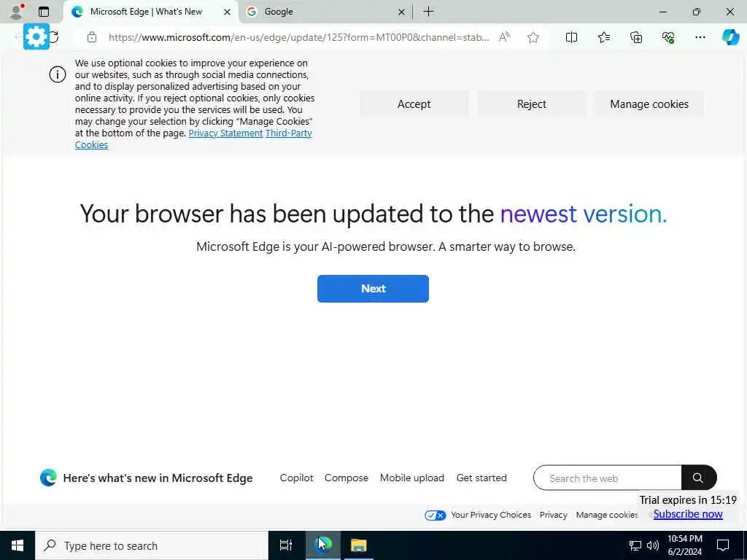Open the Privacy footer link

click(x=553, y=515)
